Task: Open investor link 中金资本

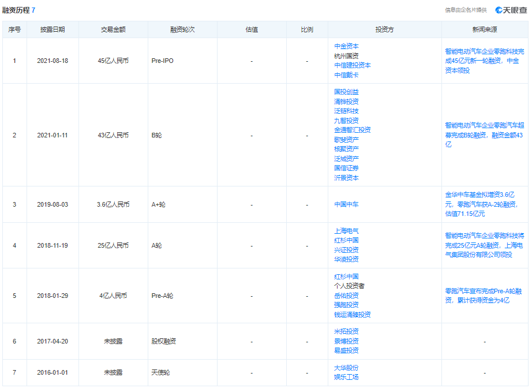Action: 346,46
